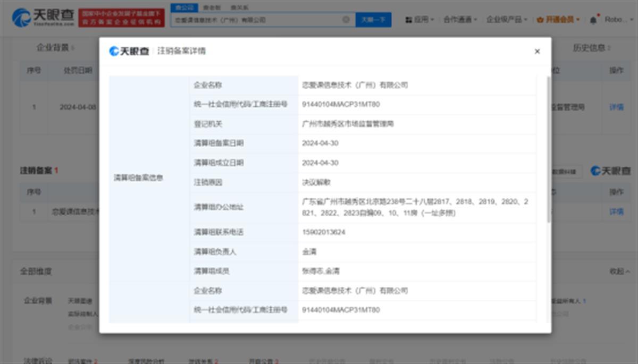Click the Tianyancha watermark logo beside 注销备案
Viewport: 638px width, 364px height.
click(x=610, y=171)
